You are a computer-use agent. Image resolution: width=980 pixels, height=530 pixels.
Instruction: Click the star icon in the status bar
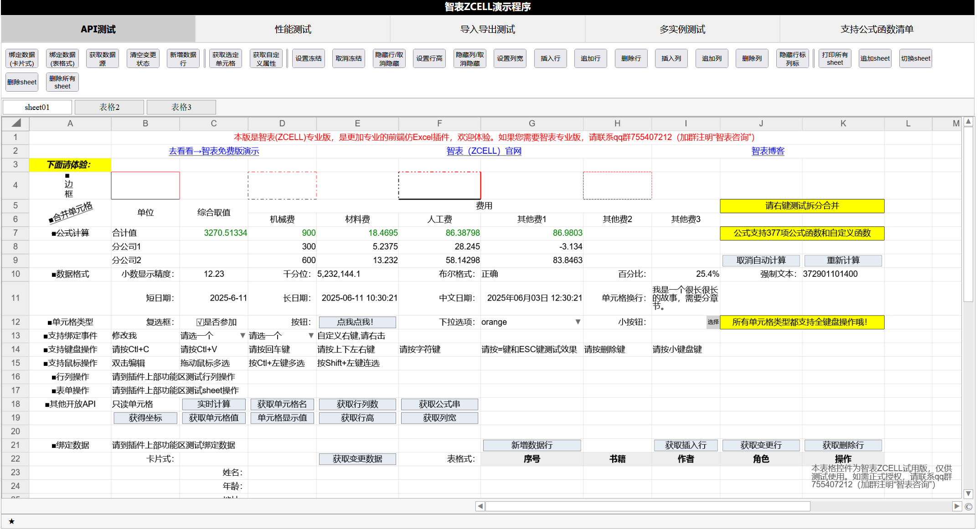click(x=12, y=521)
